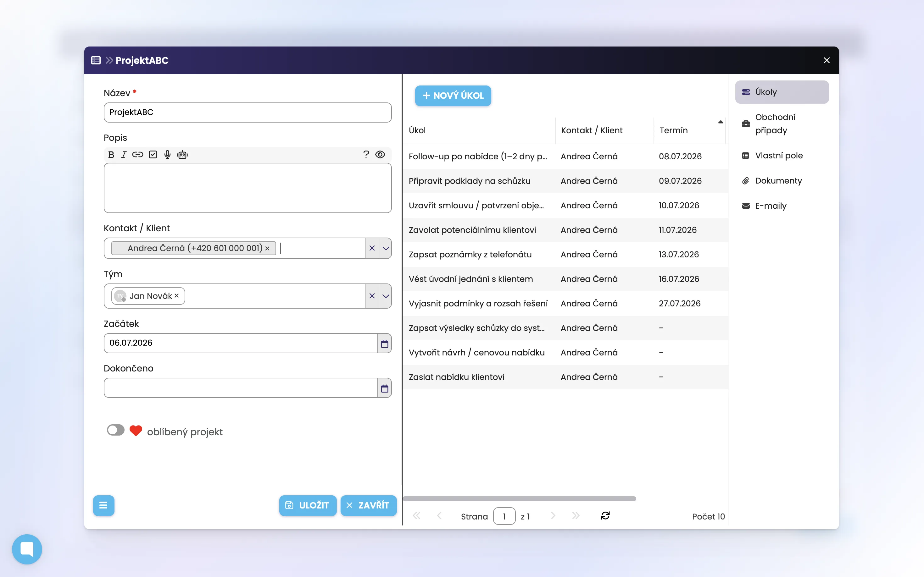Remove Jan Novák from the team
Image resolution: width=924 pixels, height=577 pixels.
pyautogui.click(x=176, y=296)
